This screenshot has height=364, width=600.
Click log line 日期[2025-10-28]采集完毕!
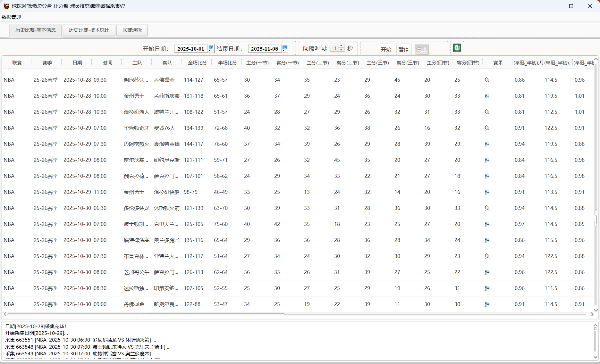coord(36,326)
